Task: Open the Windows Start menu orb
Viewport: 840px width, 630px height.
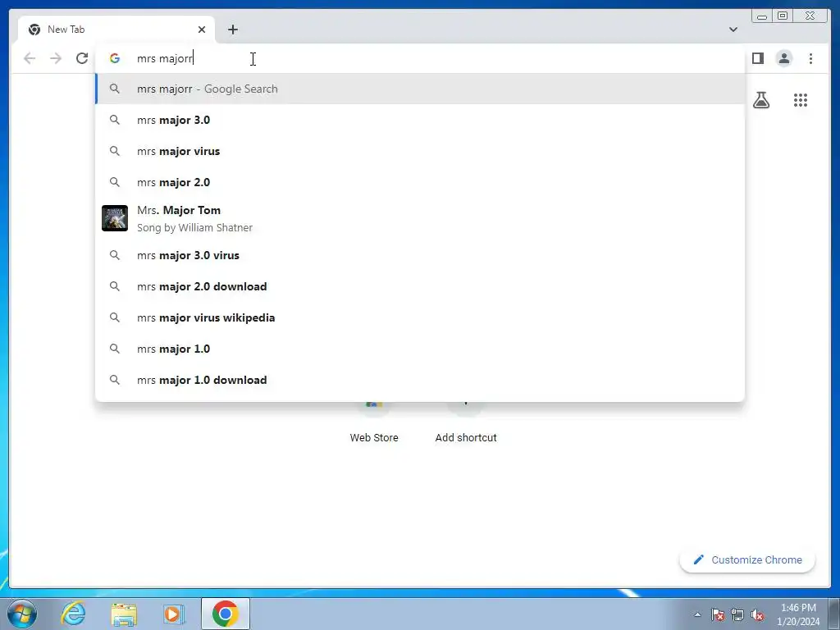Action: [22, 614]
